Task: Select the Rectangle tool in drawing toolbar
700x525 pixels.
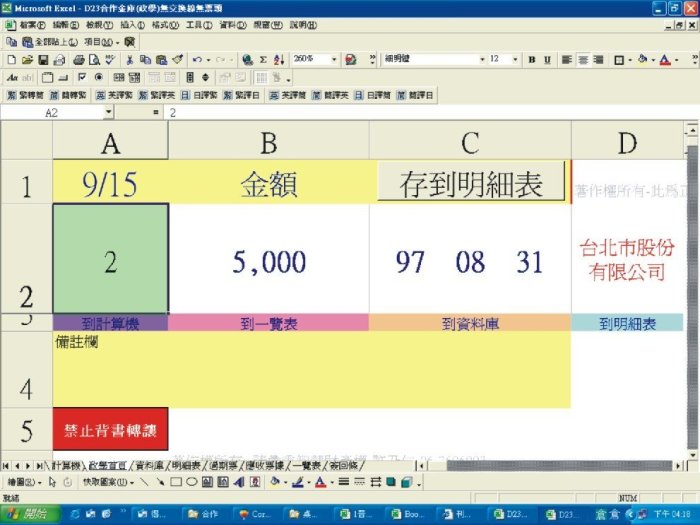Action: 175,481
